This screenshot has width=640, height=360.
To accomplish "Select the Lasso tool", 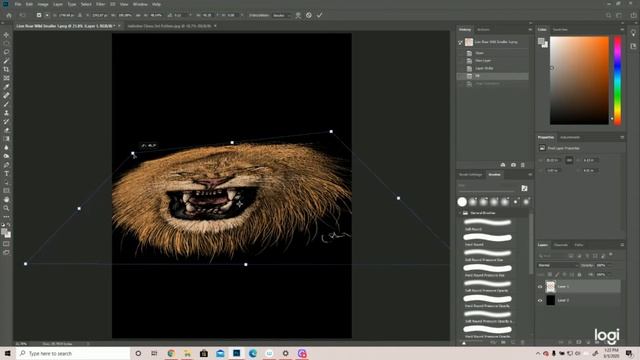I will (6, 52).
